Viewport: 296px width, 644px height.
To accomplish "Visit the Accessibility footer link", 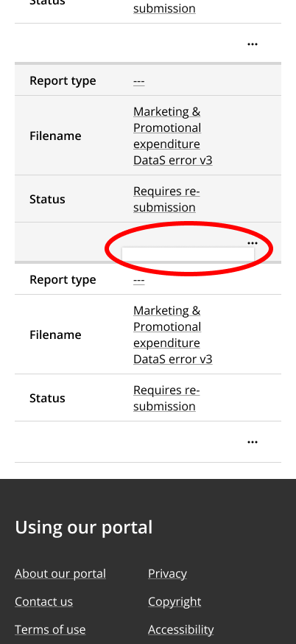I will click(x=181, y=629).
